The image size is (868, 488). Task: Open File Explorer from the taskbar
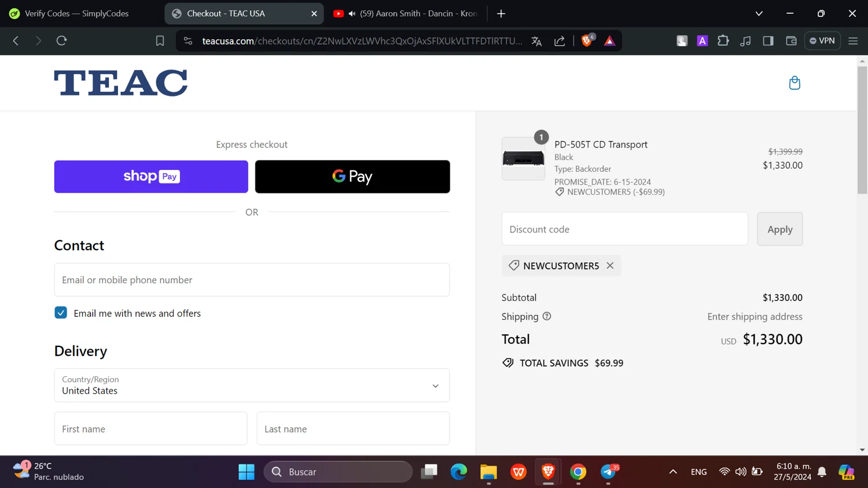click(x=488, y=472)
